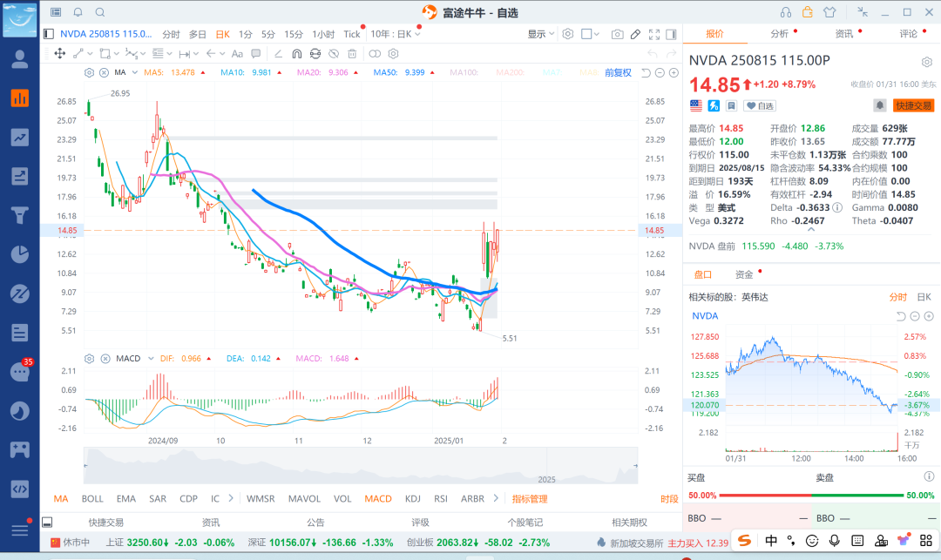Open the pencil draw tool in chart header
This screenshot has height=560, width=941.
(635, 34)
